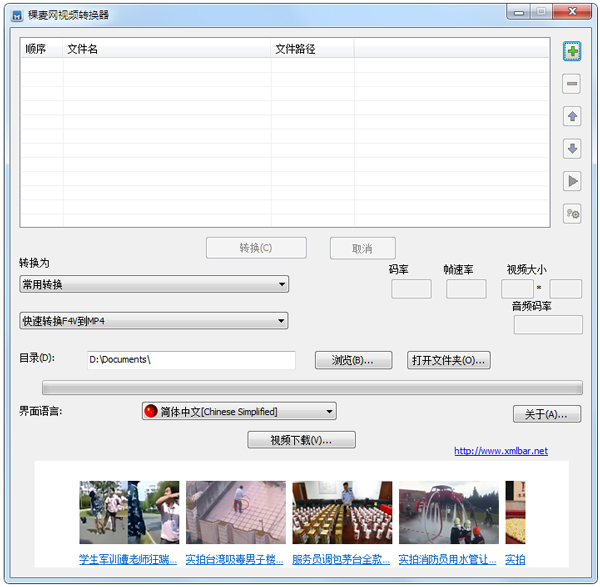Expand the 常用转换 category dropdown
The height and width of the screenshot is (587, 600).
154,284
